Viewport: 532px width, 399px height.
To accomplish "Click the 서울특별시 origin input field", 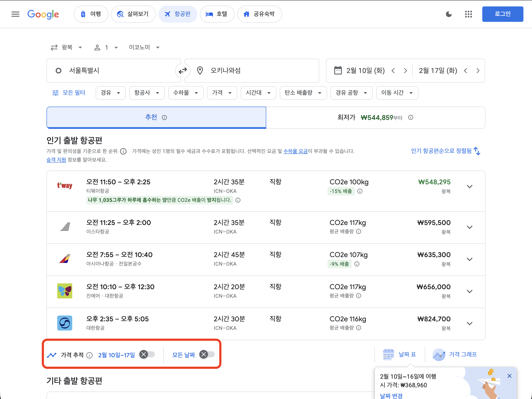I will click(113, 70).
